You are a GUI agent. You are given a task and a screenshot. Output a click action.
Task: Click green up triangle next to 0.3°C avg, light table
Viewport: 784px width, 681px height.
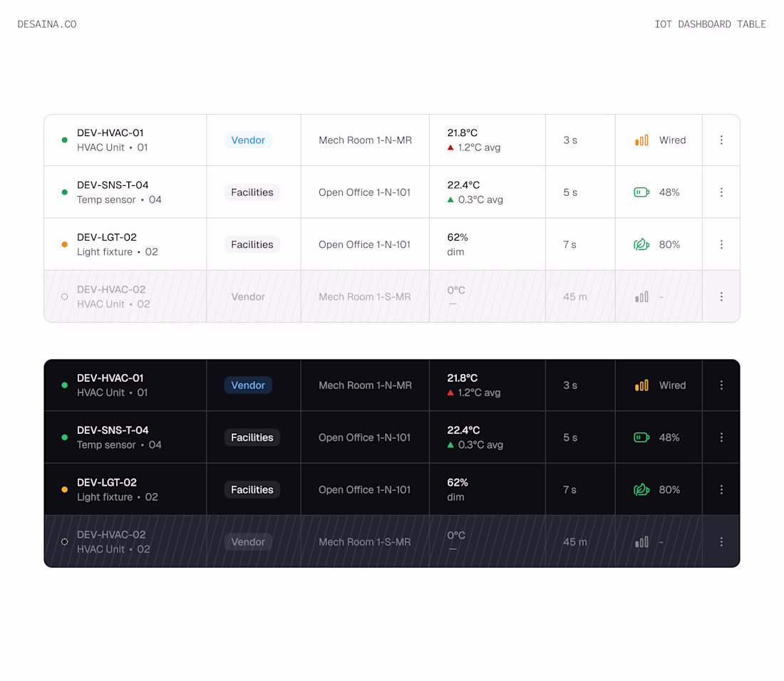click(x=450, y=200)
